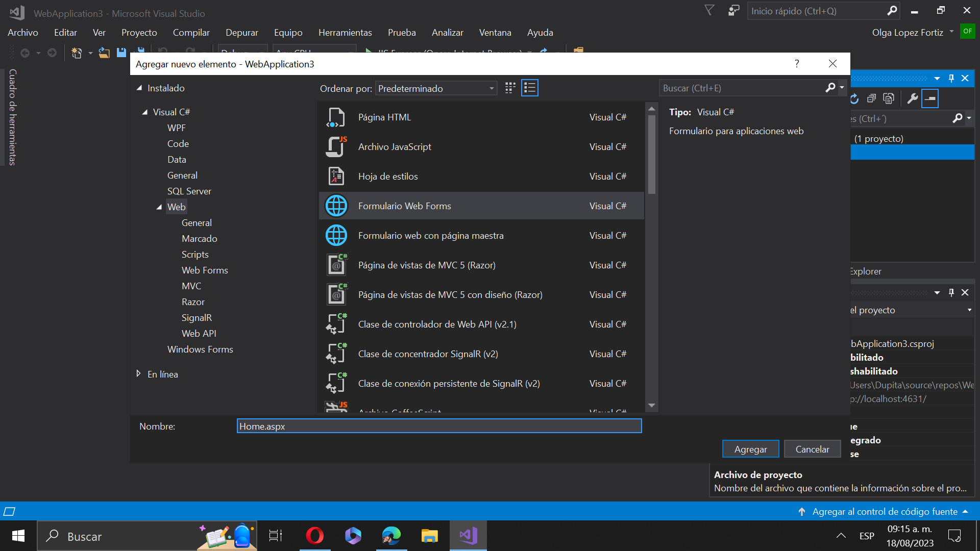This screenshot has width=980, height=551.
Task: Open the Herramientas menu
Action: tap(345, 33)
